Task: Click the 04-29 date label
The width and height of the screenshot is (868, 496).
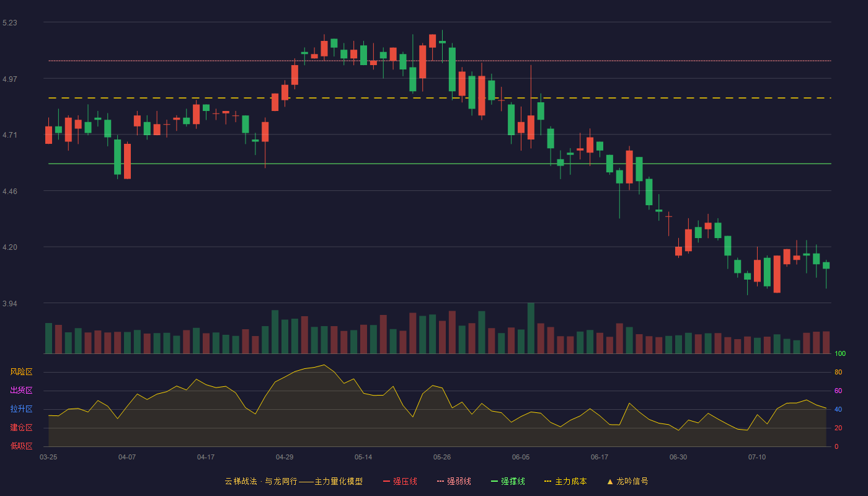Action: click(x=285, y=457)
